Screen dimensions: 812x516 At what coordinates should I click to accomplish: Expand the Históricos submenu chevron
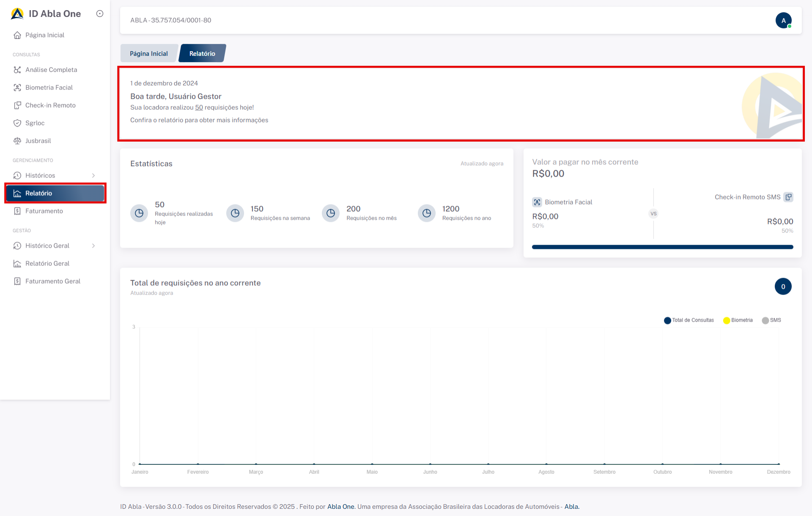tap(93, 175)
